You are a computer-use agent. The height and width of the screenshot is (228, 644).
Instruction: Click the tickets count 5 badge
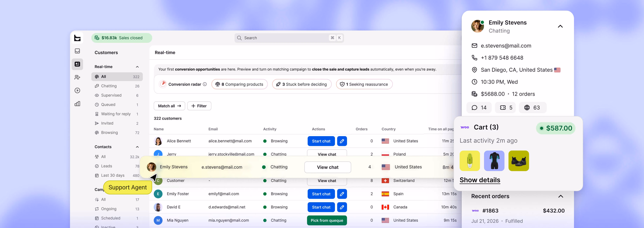tap(506, 108)
